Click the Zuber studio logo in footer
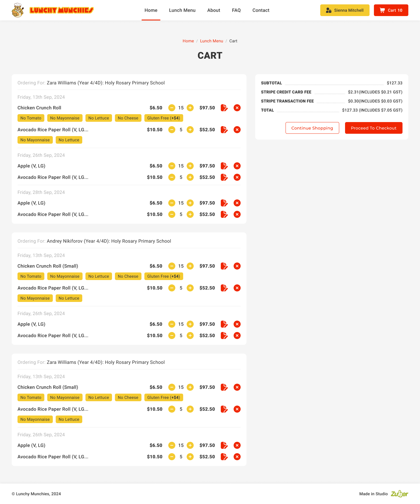 click(399, 494)
